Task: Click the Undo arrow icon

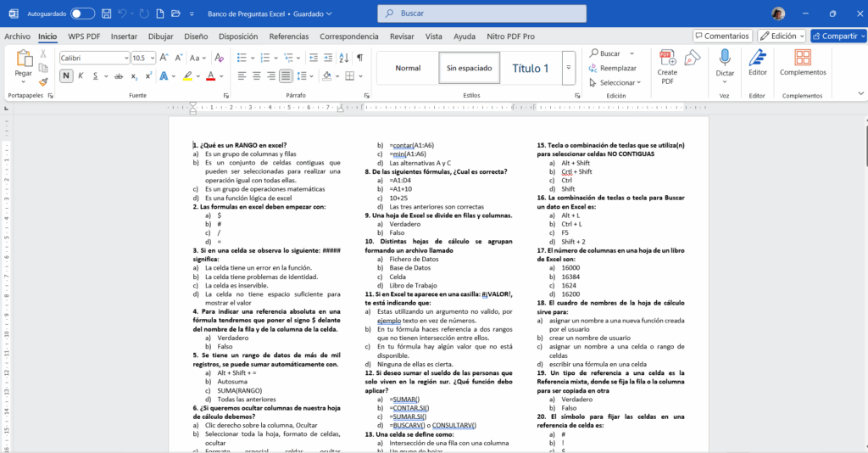Action: [123, 14]
